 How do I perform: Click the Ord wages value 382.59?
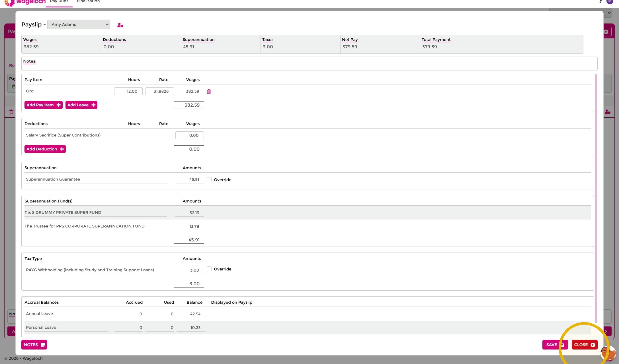coord(192,91)
